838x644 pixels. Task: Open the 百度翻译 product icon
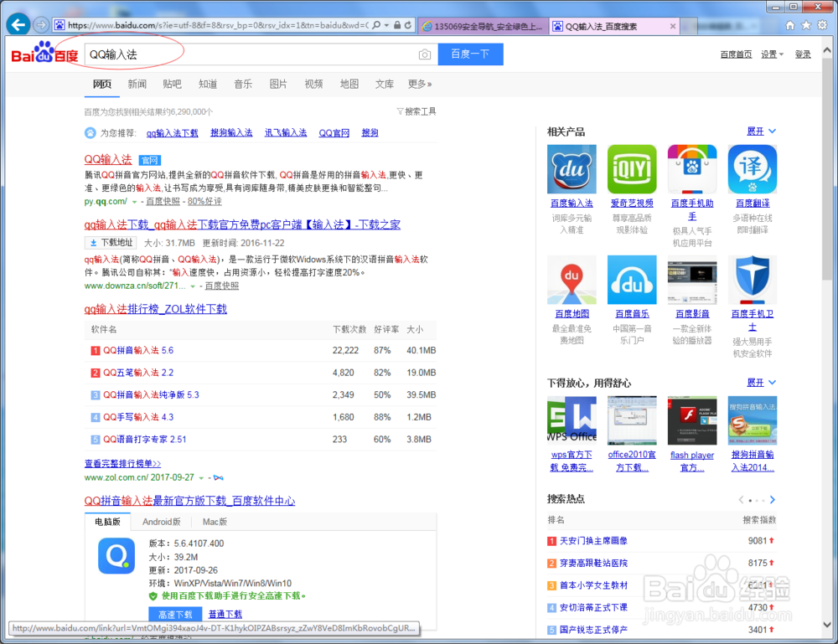pos(753,169)
